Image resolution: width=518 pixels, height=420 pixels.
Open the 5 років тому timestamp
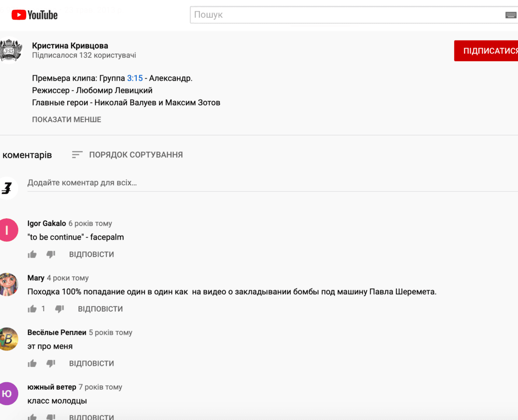point(111,332)
